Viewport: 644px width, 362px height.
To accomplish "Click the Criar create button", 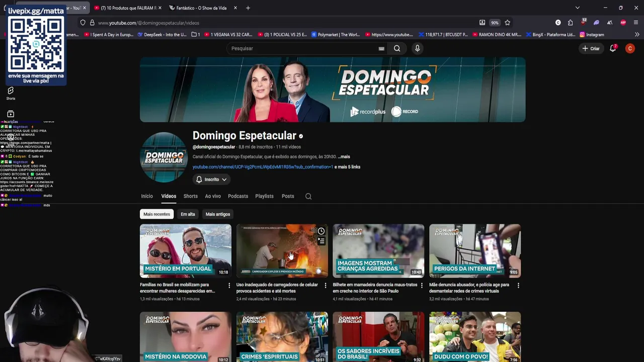I will pyautogui.click(x=591, y=48).
